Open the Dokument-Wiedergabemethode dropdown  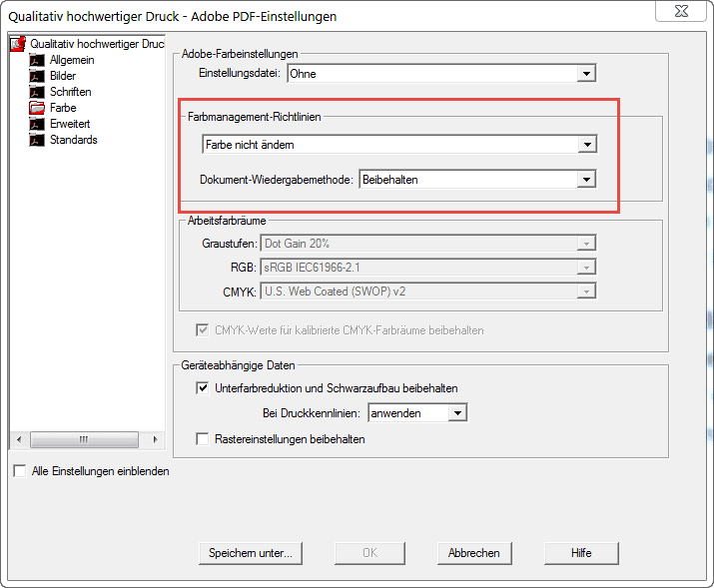(x=587, y=180)
